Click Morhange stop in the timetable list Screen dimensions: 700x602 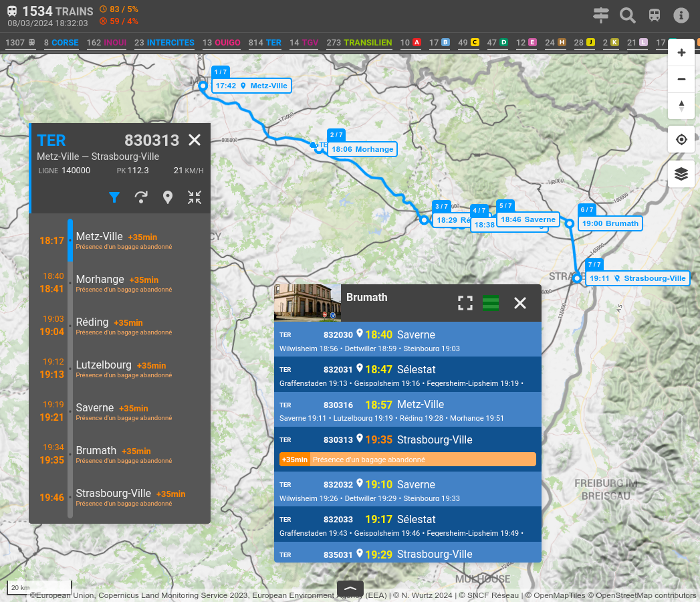tap(100, 279)
